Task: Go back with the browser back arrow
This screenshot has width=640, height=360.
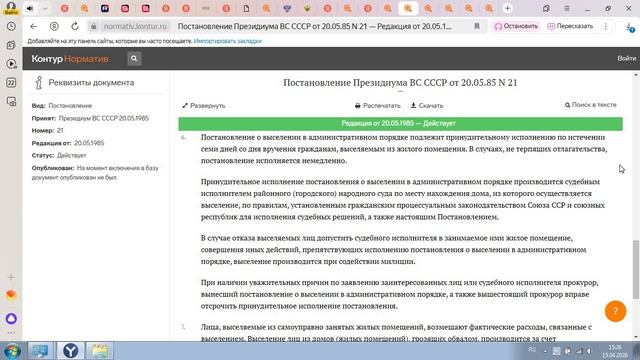Action: (33, 27)
